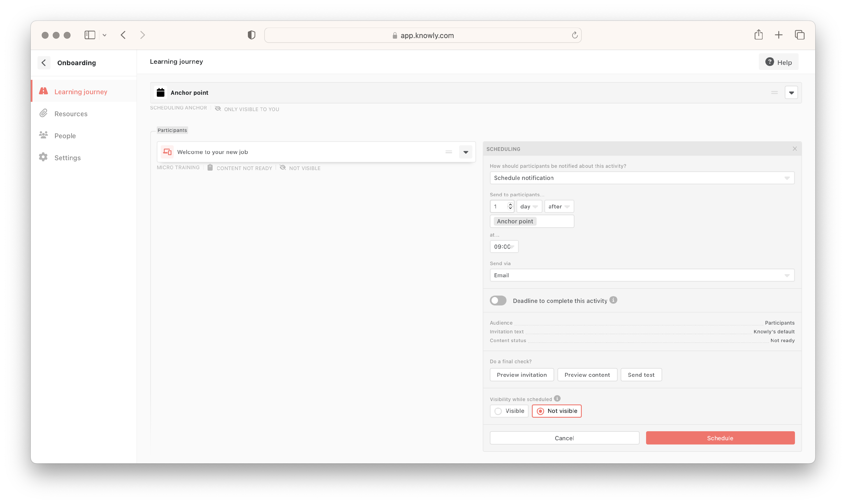Close the Scheduling panel

click(795, 149)
